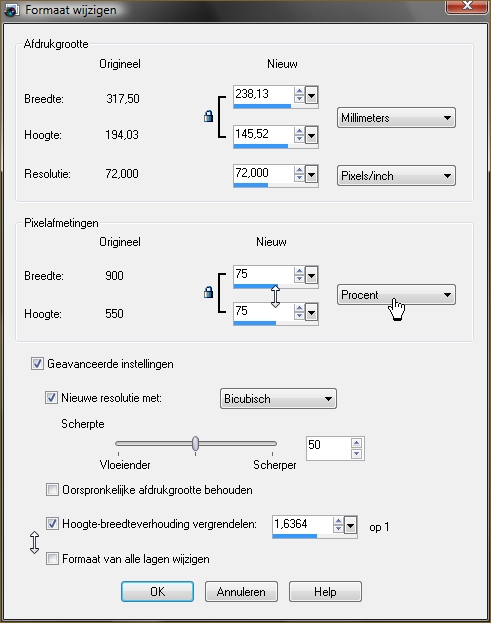Open the Bicubisch resampling dropdown
Screen dimensions: 491x623
(x=278, y=399)
